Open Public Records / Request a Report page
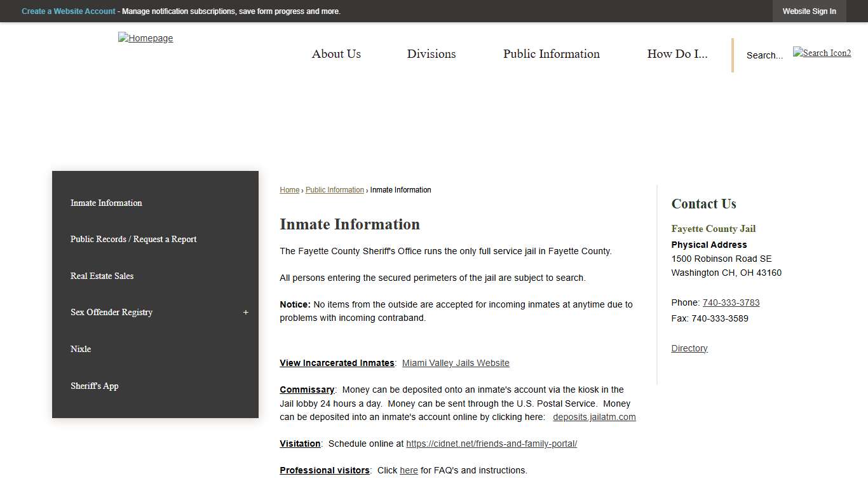Image resolution: width=868 pixels, height=488 pixels. (133, 239)
